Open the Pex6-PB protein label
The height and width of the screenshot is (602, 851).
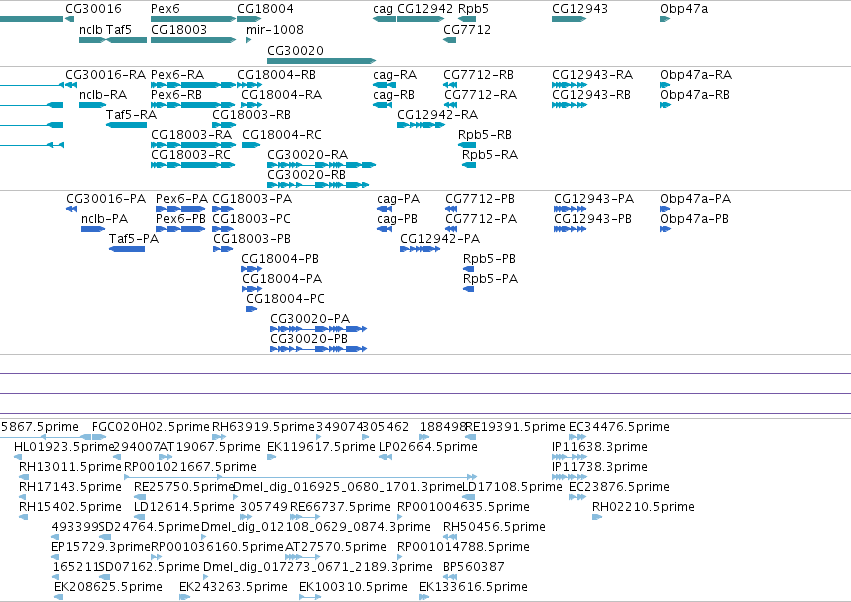pyautogui.click(x=181, y=219)
